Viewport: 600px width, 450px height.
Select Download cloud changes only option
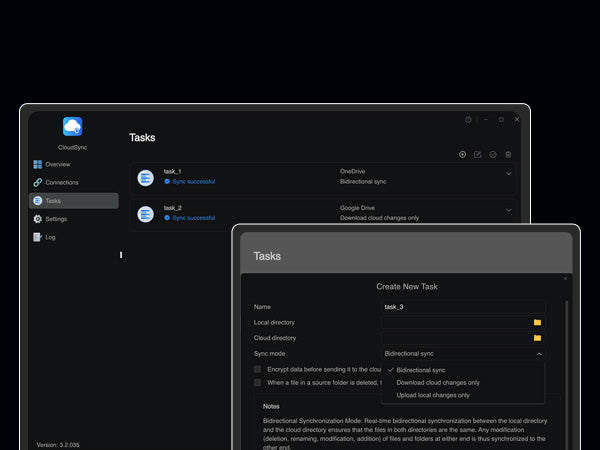[438, 382]
